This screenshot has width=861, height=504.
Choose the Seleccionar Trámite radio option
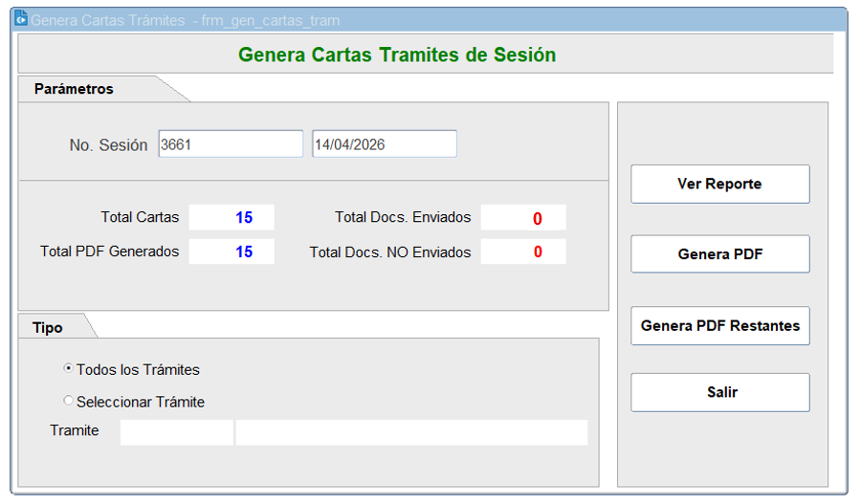(68, 401)
